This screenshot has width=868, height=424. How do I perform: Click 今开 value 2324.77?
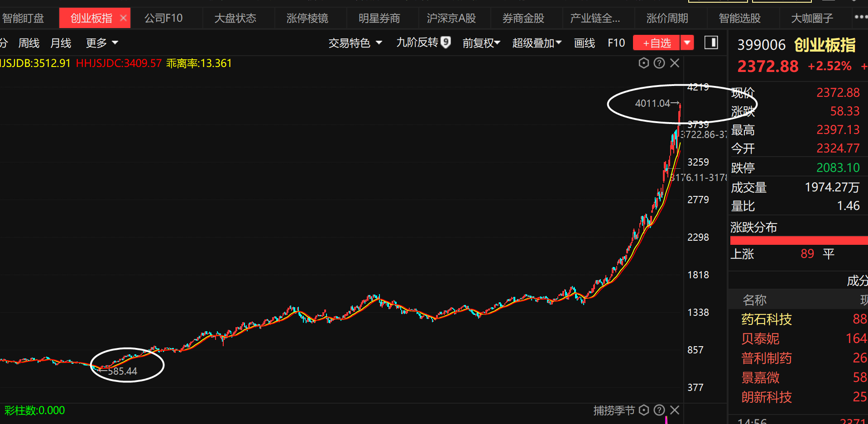(838, 148)
